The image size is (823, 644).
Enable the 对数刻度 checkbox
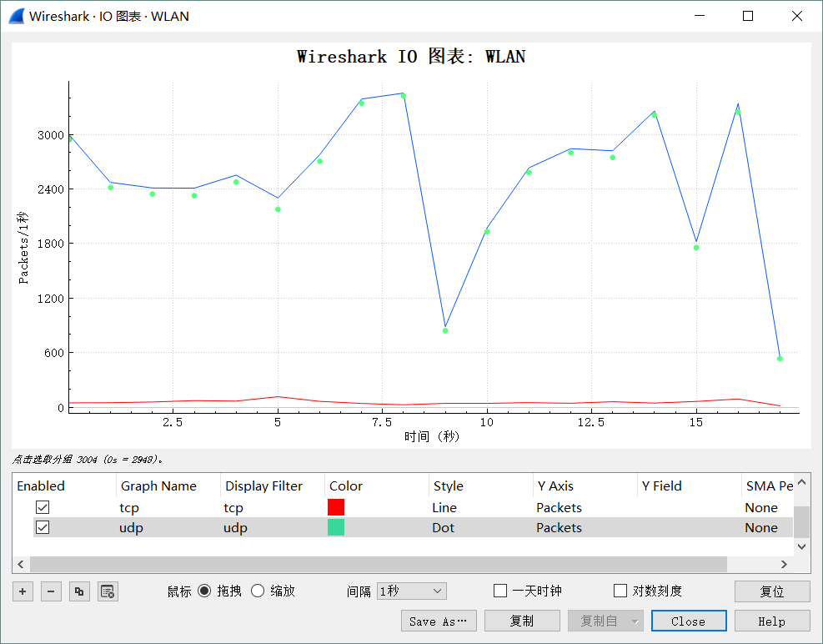click(620, 591)
